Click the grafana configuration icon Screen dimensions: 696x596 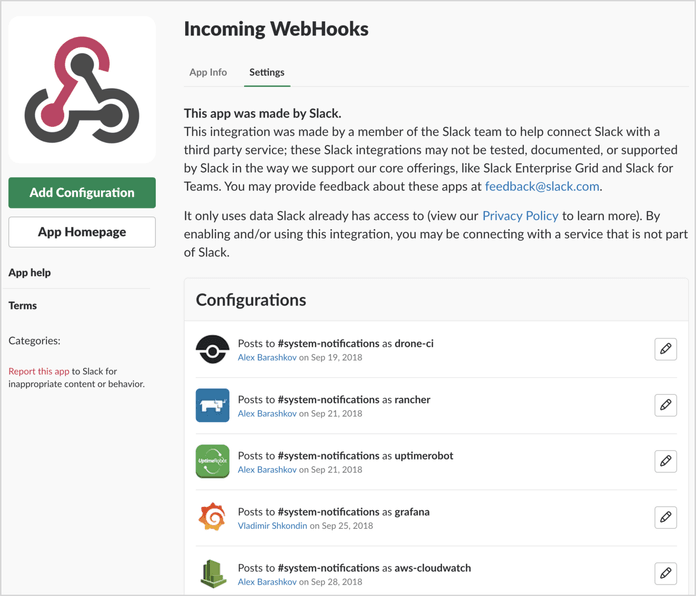pos(213,517)
